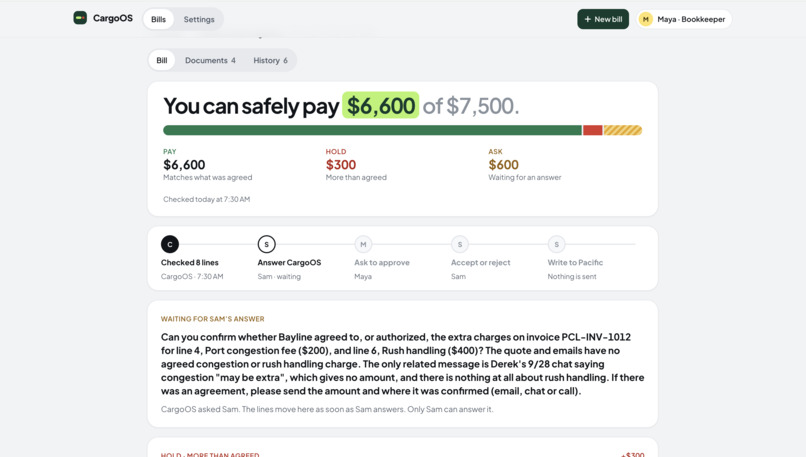Image resolution: width=806 pixels, height=457 pixels.
Task: Click 'Checked today at 7:30 AM' text
Action: click(x=207, y=199)
